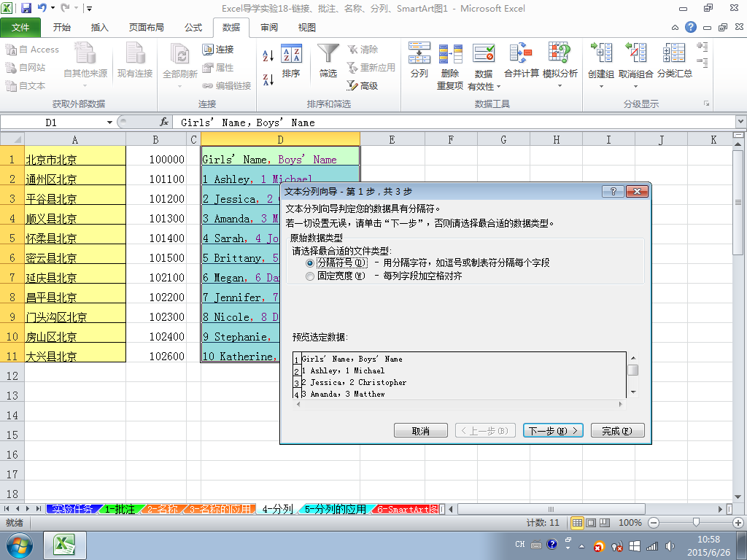Click sort ascending A-Z icon
The image size is (747, 560).
click(x=268, y=55)
